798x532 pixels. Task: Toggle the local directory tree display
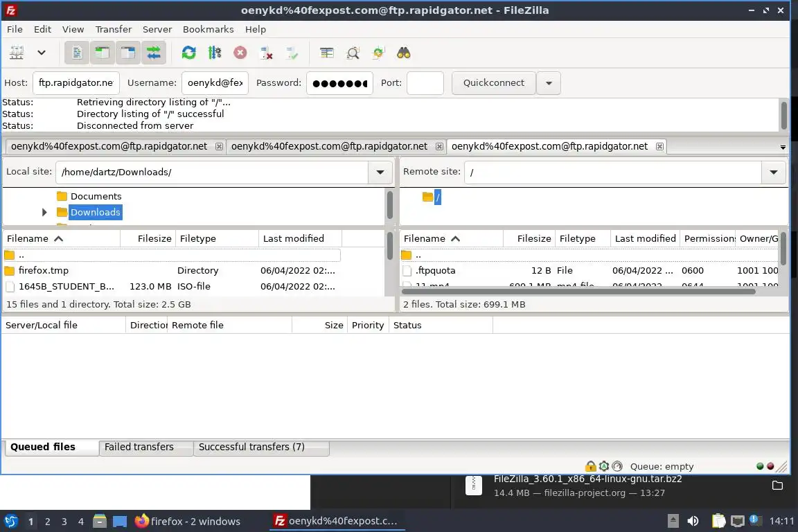[103, 53]
